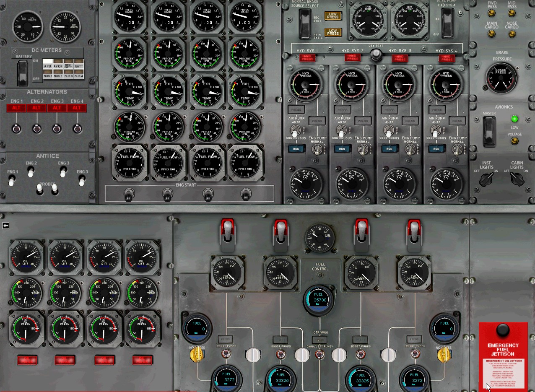
Task: Click the 35730 fuel quantity readout
Action: click(x=320, y=300)
